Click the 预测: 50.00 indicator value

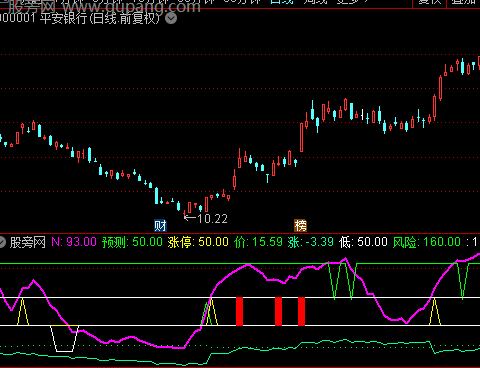132,242
